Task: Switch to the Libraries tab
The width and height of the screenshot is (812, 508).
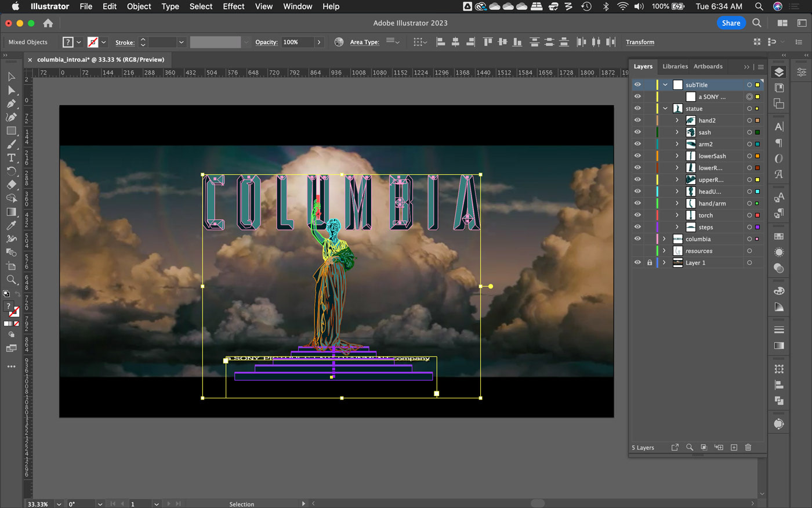Action: click(x=675, y=66)
